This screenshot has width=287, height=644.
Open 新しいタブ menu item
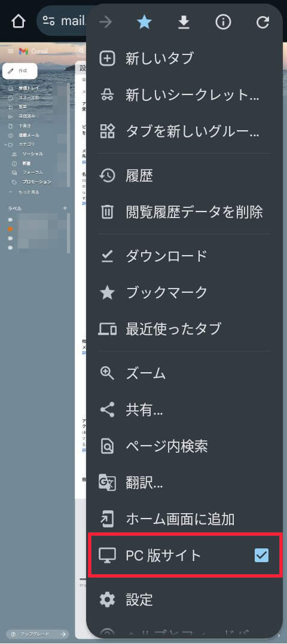click(x=185, y=59)
